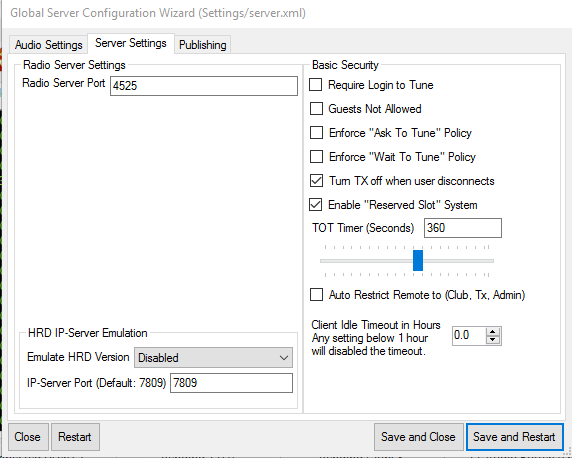Enable Require Login to Tune checkbox

point(316,85)
